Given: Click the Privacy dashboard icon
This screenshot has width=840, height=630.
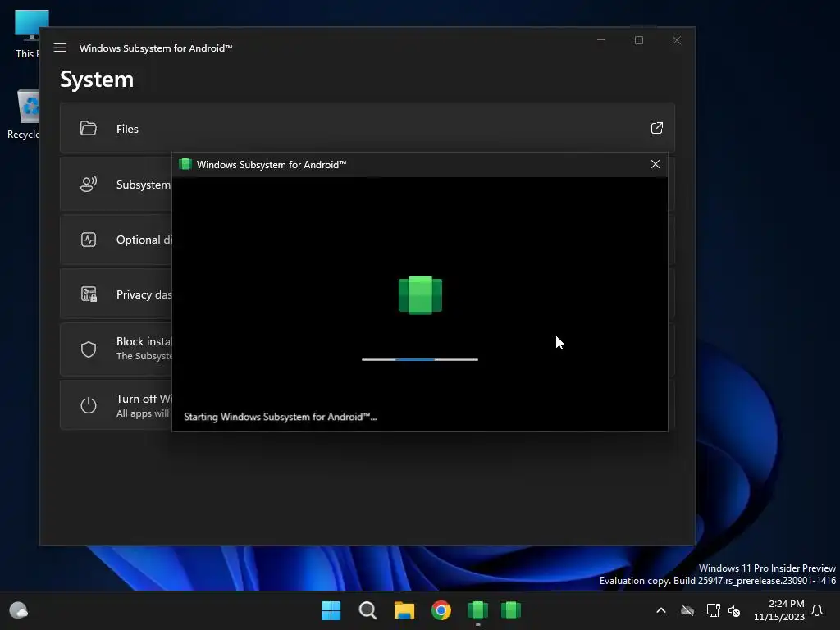Looking at the screenshot, I should (x=89, y=294).
